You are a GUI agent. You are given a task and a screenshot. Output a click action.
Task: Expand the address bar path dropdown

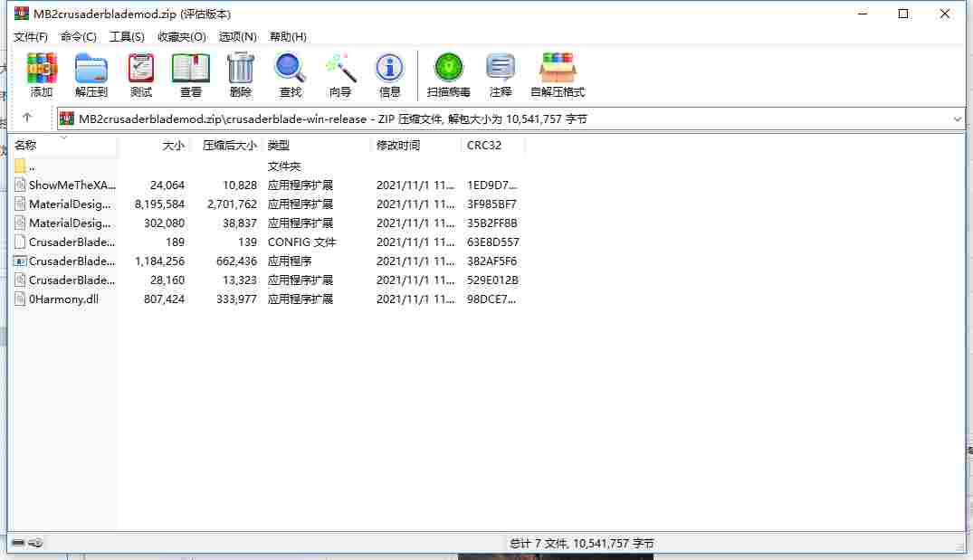point(957,119)
